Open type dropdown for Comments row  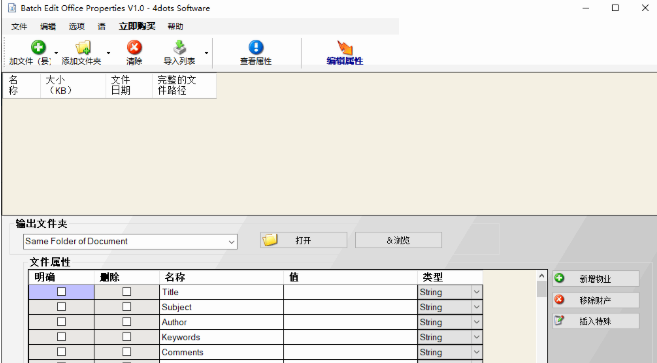coord(476,352)
